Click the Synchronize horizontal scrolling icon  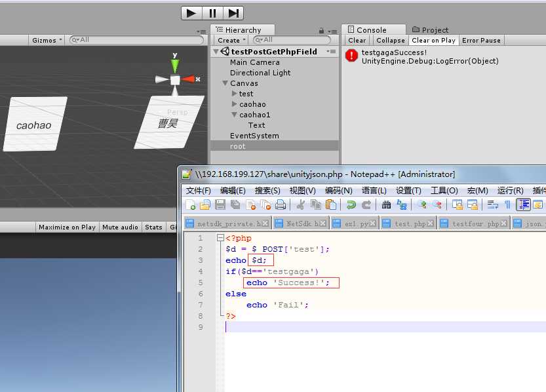click(x=473, y=205)
